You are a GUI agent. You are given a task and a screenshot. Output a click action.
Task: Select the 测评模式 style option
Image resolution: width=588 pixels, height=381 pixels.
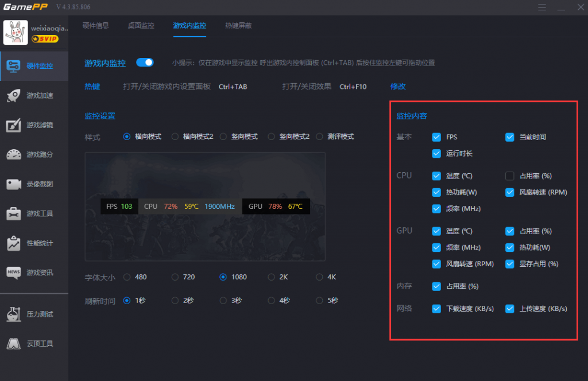pos(319,137)
